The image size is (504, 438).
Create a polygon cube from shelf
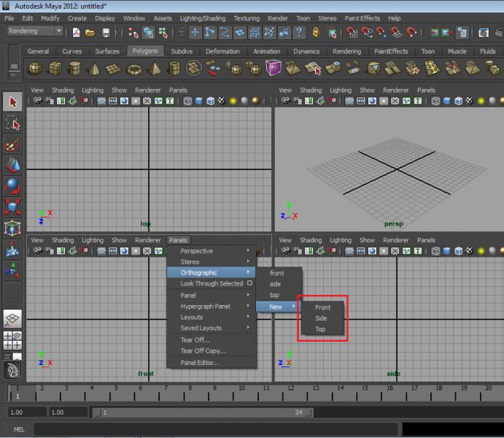(55, 69)
